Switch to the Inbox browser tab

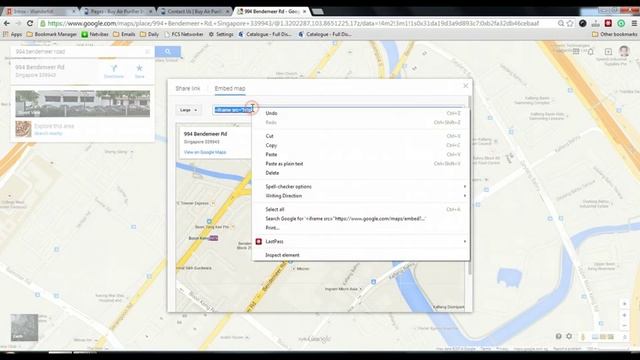(41, 11)
